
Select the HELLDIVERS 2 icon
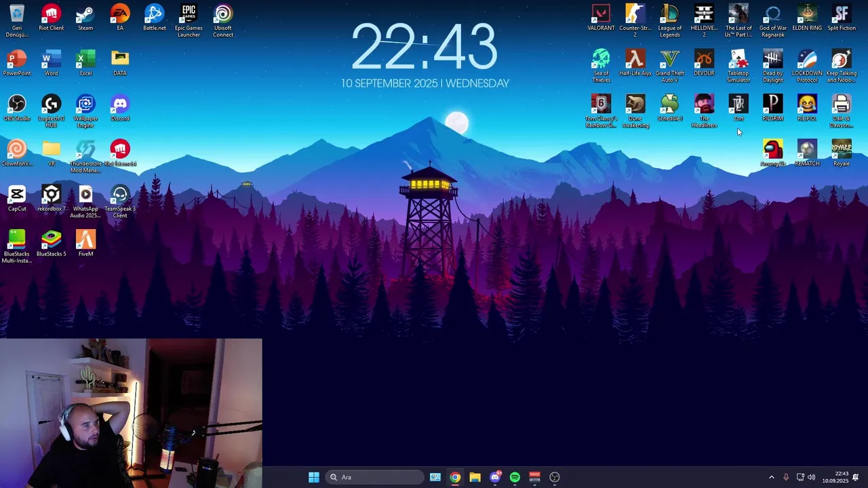coord(704,21)
